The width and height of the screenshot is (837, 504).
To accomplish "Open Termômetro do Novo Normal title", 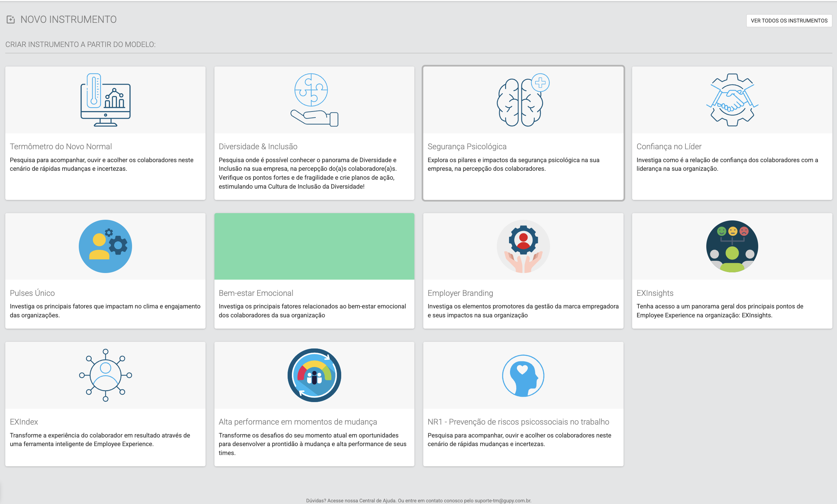I will (61, 146).
